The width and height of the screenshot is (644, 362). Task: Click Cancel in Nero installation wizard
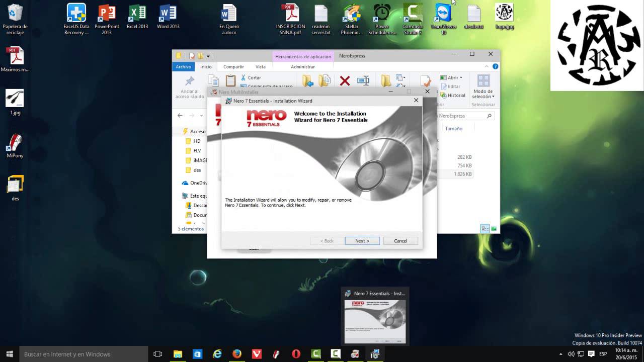[400, 241]
